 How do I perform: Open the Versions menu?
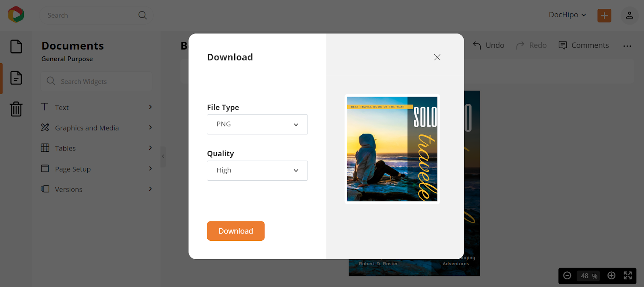click(97, 189)
